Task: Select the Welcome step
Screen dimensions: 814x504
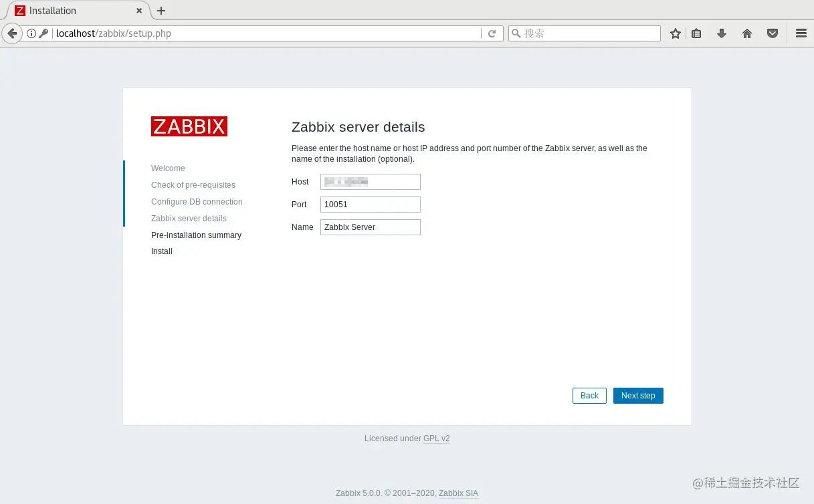Action: 168,168
